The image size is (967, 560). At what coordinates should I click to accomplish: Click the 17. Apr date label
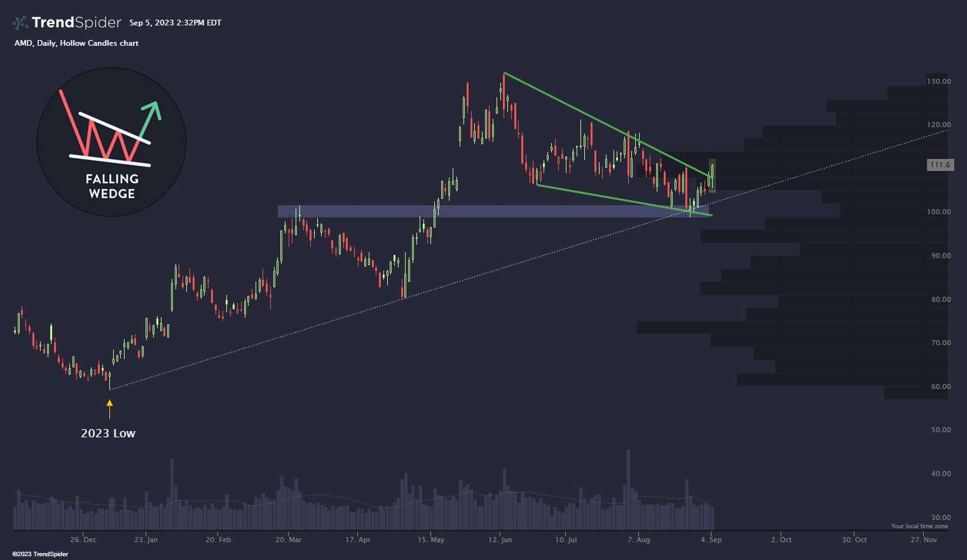[x=358, y=540]
